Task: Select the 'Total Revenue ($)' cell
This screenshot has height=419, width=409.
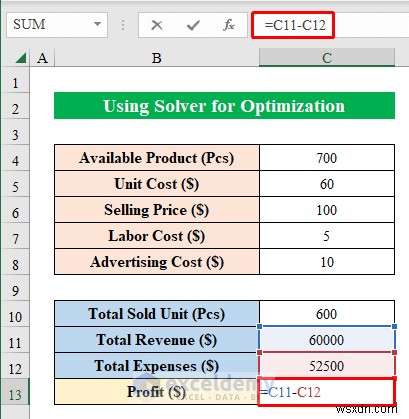Action: (x=157, y=340)
